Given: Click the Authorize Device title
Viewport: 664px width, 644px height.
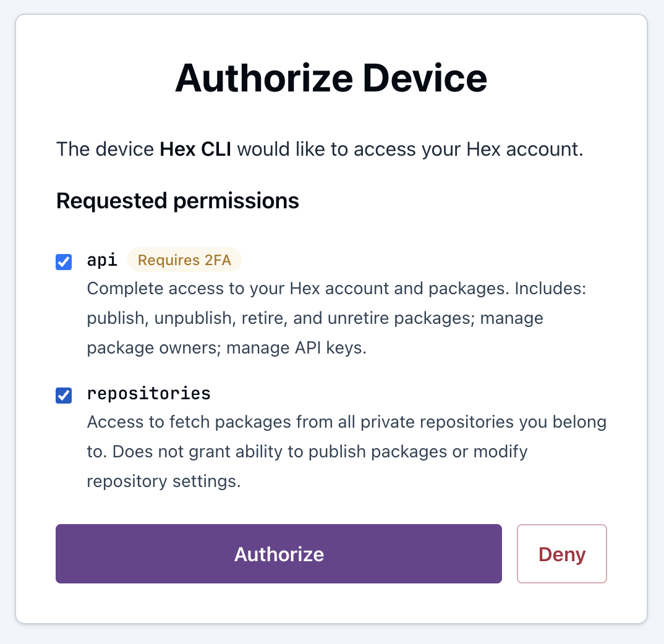Looking at the screenshot, I should pyautogui.click(x=332, y=78).
